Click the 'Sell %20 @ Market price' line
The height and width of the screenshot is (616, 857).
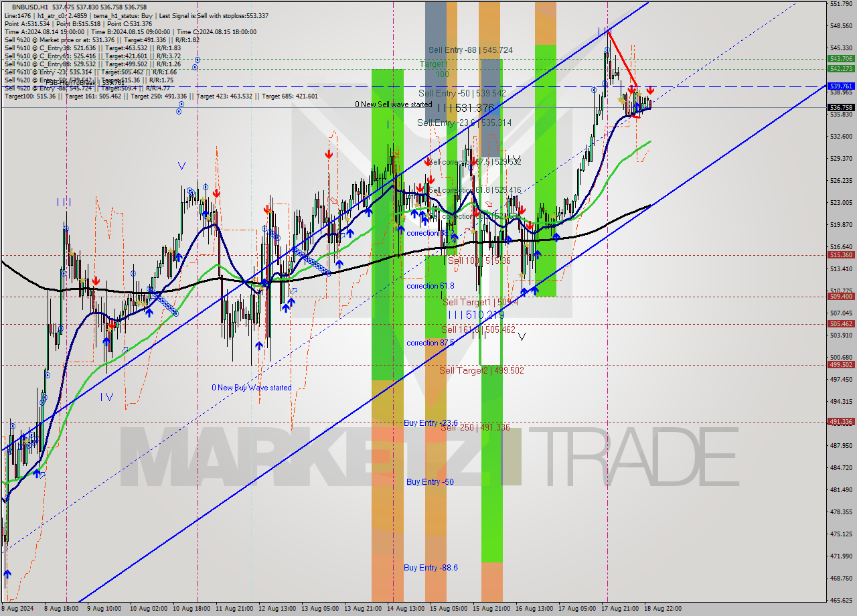[102, 40]
